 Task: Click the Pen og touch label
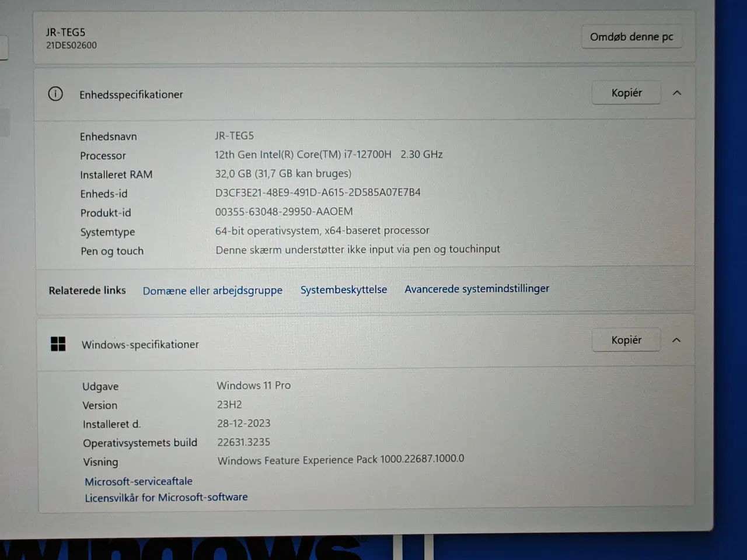click(112, 251)
